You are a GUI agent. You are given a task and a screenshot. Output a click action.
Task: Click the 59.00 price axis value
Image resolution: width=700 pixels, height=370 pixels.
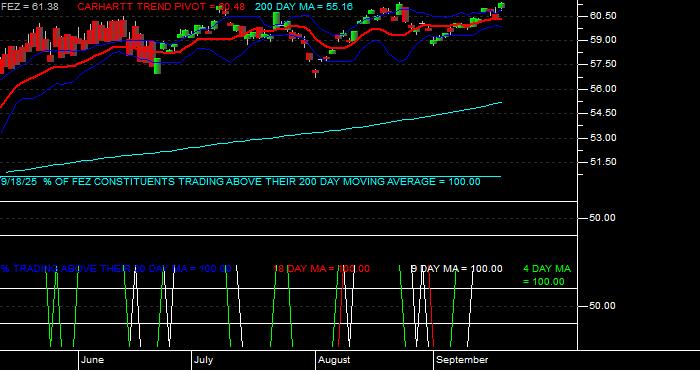(x=603, y=40)
